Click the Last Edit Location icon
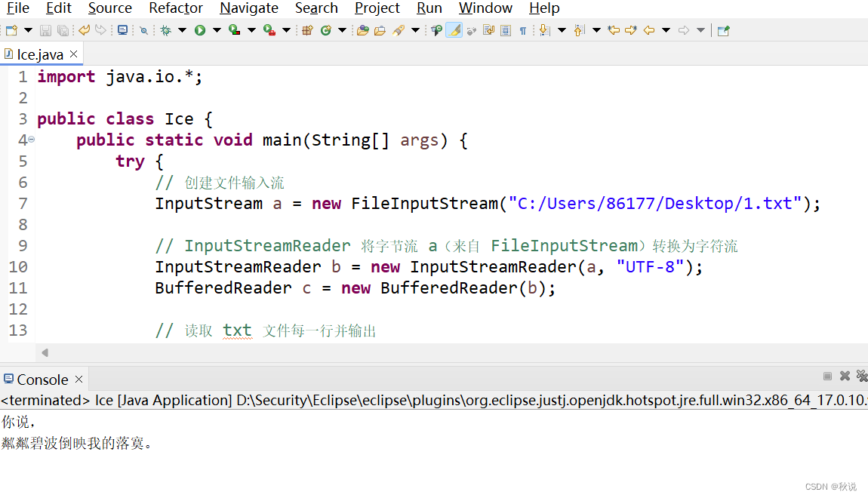Viewport: 868px width, 498px height. (x=614, y=30)
